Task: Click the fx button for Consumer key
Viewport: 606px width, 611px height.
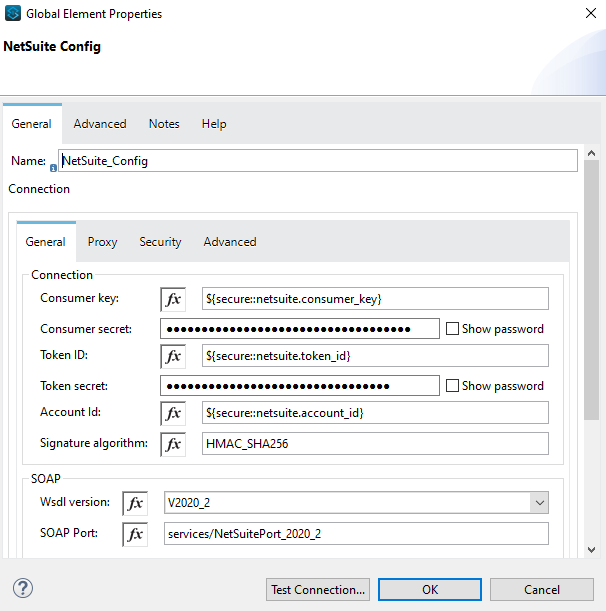Action: [173, 299]
